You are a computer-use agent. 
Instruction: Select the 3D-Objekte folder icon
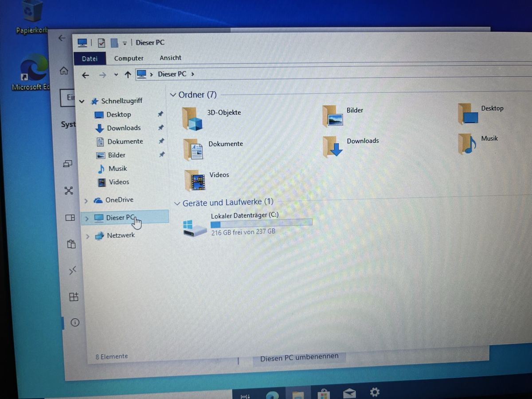click(192, 118)
